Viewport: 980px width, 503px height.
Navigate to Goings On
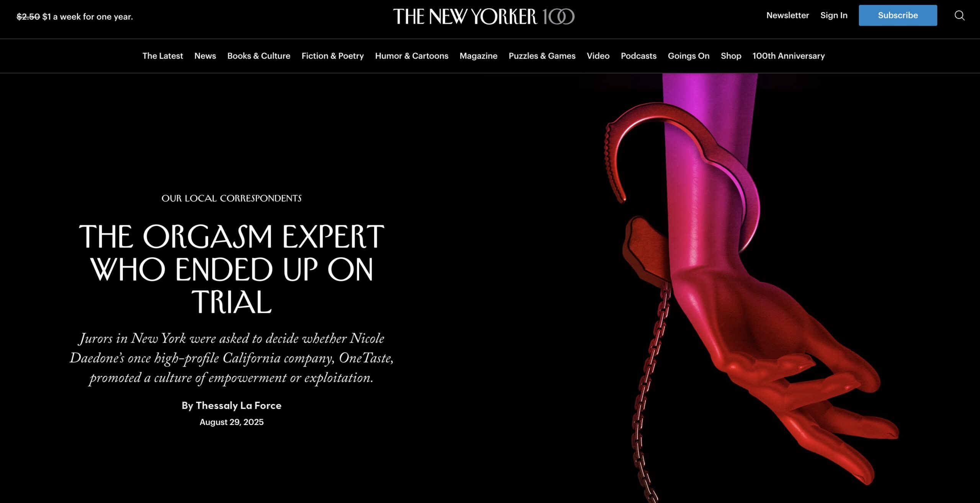click(689, 56)
